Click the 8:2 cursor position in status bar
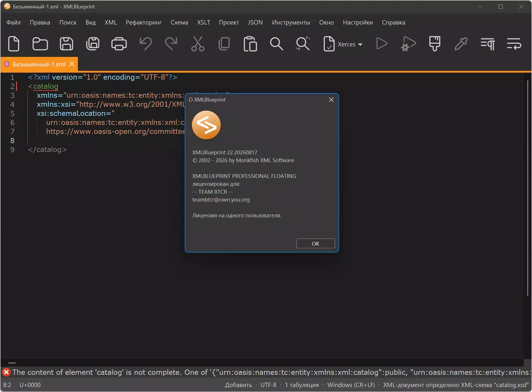The image size is (532, 392). point(7,385)
